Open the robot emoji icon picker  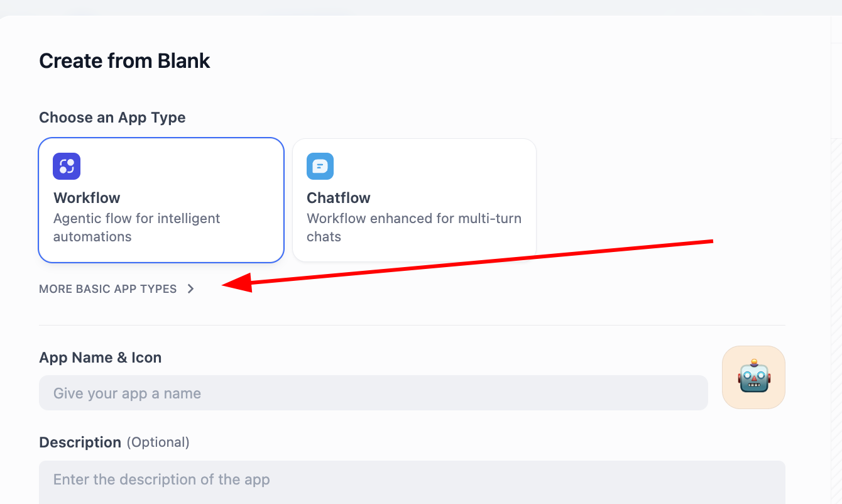[x=753, y=377]
